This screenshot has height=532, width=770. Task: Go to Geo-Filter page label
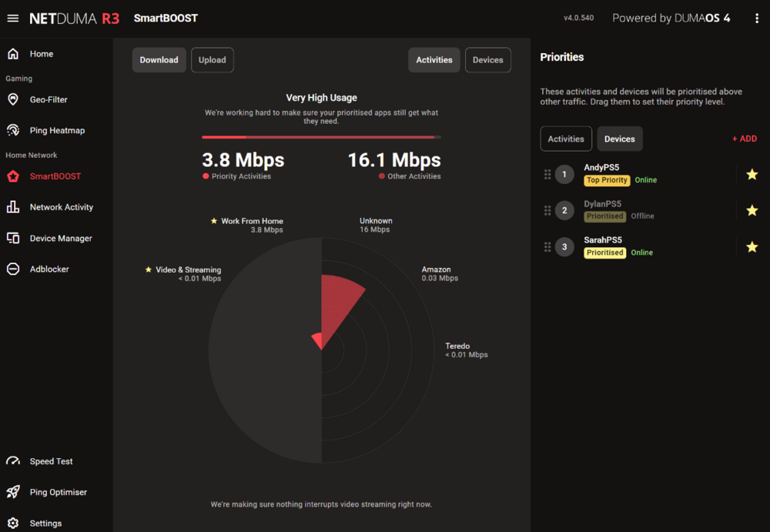click(49, 100)
